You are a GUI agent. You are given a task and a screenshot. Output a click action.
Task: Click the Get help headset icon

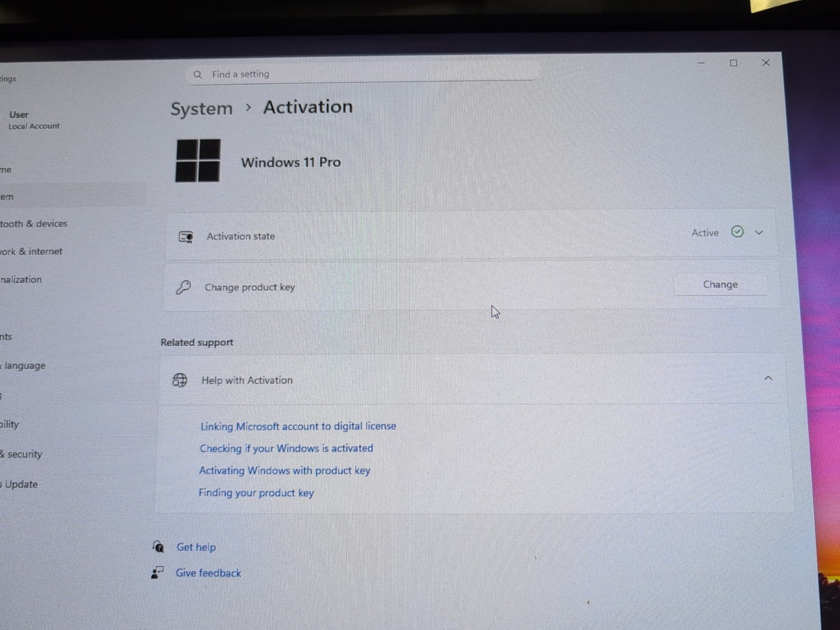click(158, 546)
